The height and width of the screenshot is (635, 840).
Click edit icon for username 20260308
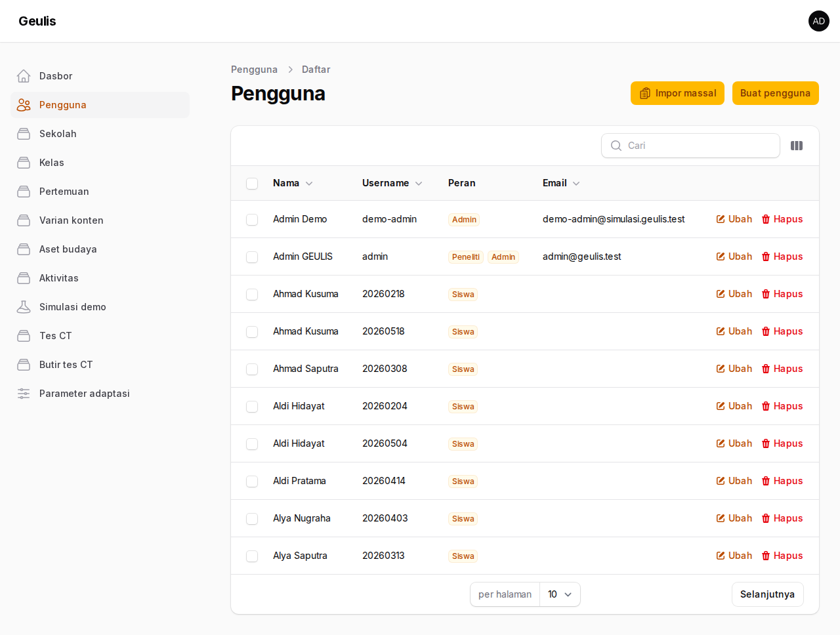click(x=721, y=369)
